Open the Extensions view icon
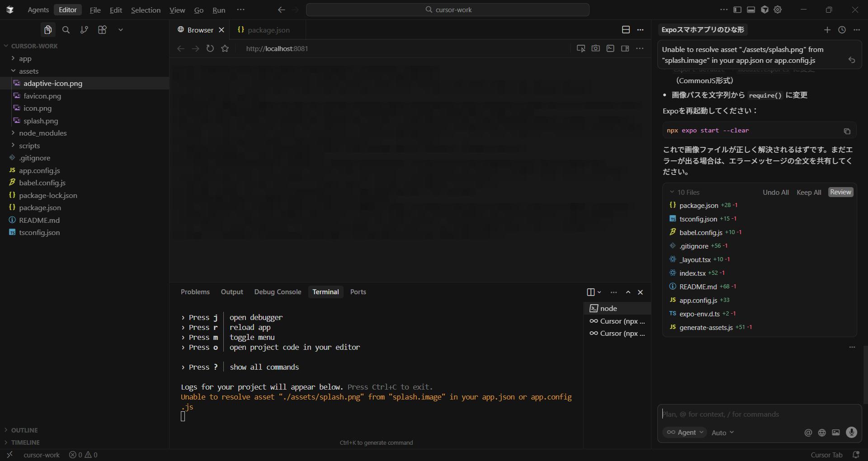The width and height of the screenshot is (868, 461). [102, 30]
